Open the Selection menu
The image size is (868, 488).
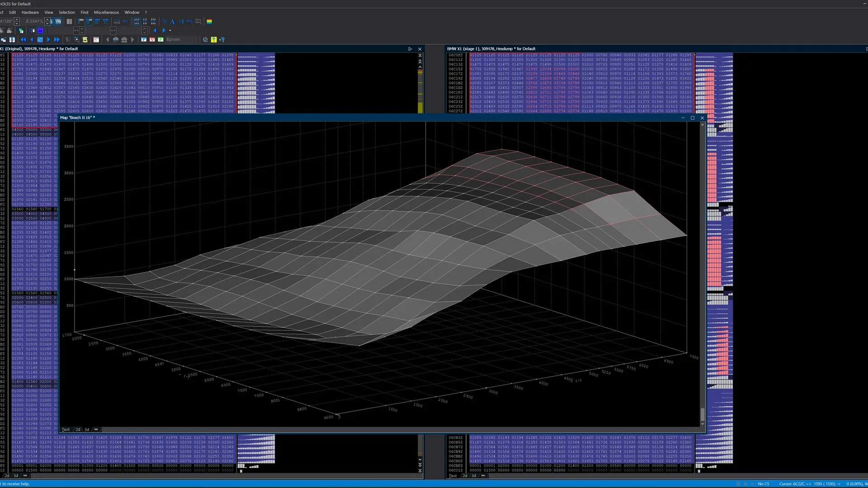pyautogui.click(x=66, y=12)
